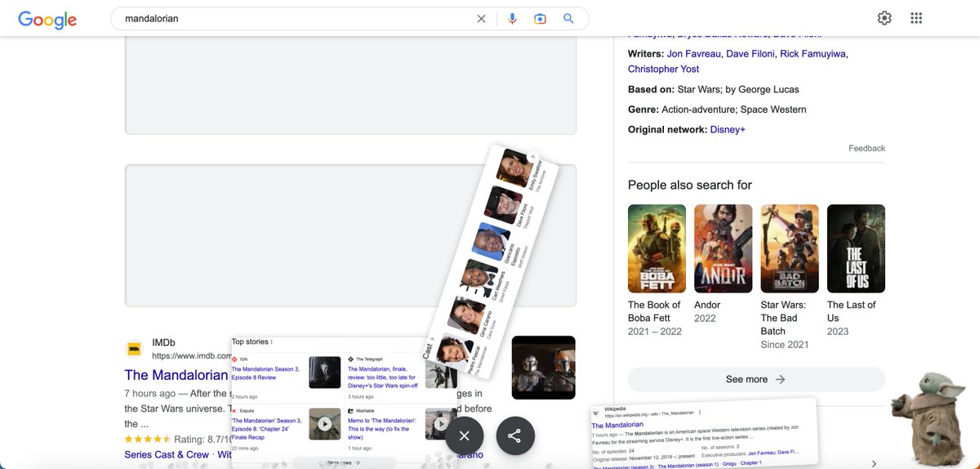Screen dimensions: 980x469
Task: Open Star Wars: The Bad Batch poster
Action: pos(790,248)
